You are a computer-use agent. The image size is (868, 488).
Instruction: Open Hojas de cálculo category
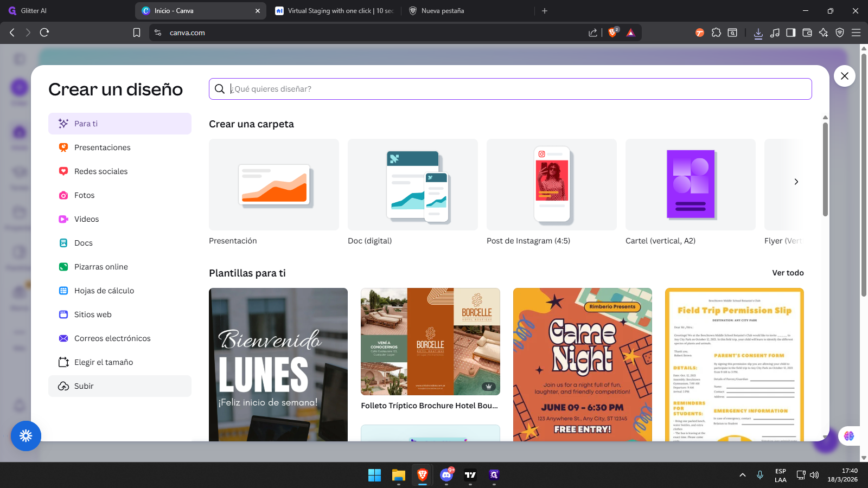[x=104, y=291]
